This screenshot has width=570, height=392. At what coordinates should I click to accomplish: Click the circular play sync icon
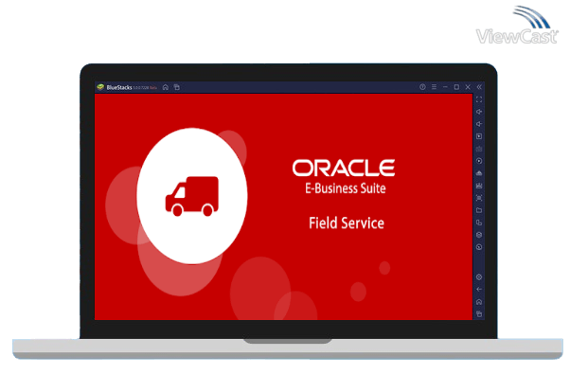pyautogui.click(x=479, y=161)
